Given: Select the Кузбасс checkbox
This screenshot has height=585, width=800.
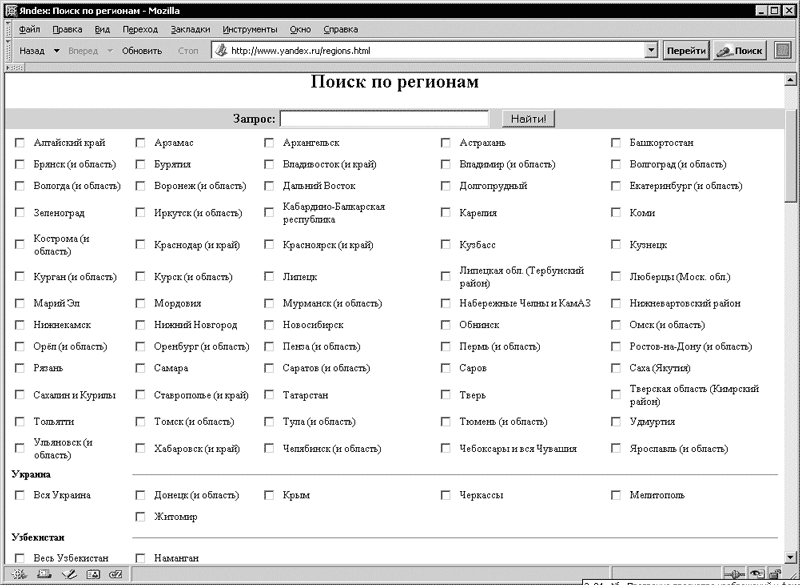Looking at the screenshot, I should (x=445, y=244).
